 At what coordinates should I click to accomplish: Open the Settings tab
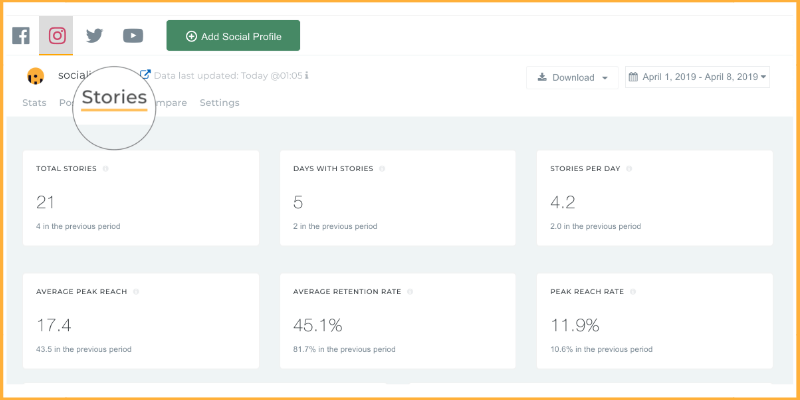219,103
